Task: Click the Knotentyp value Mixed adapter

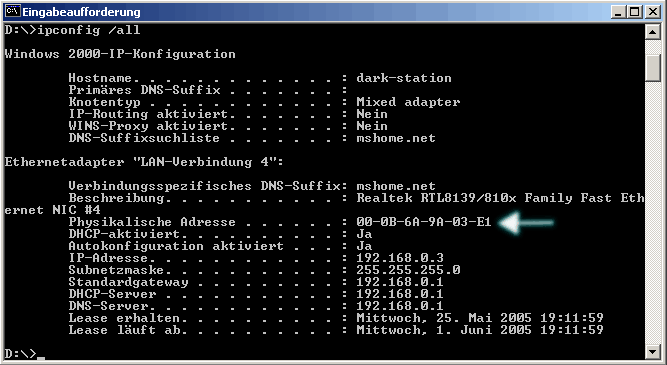Action: [408, 102]
